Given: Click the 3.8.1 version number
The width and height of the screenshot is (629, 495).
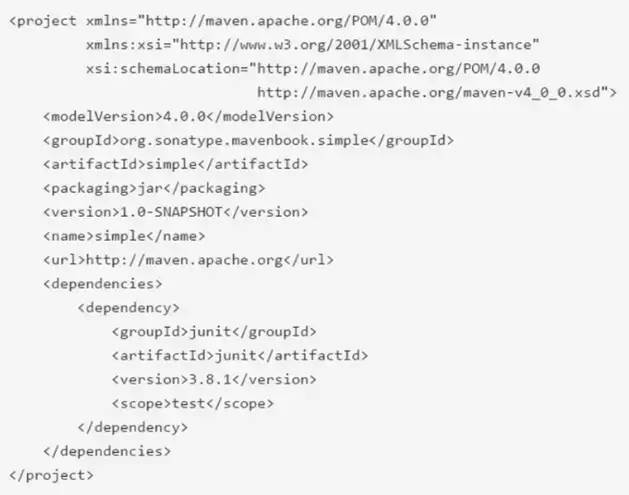Looking at the screenshot, I should point(210,379).
